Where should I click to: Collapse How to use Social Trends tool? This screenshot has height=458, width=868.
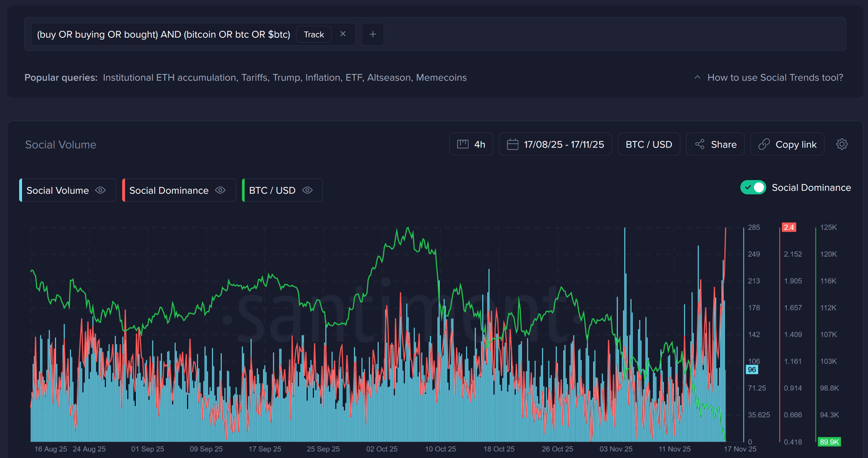coord(769,77)
